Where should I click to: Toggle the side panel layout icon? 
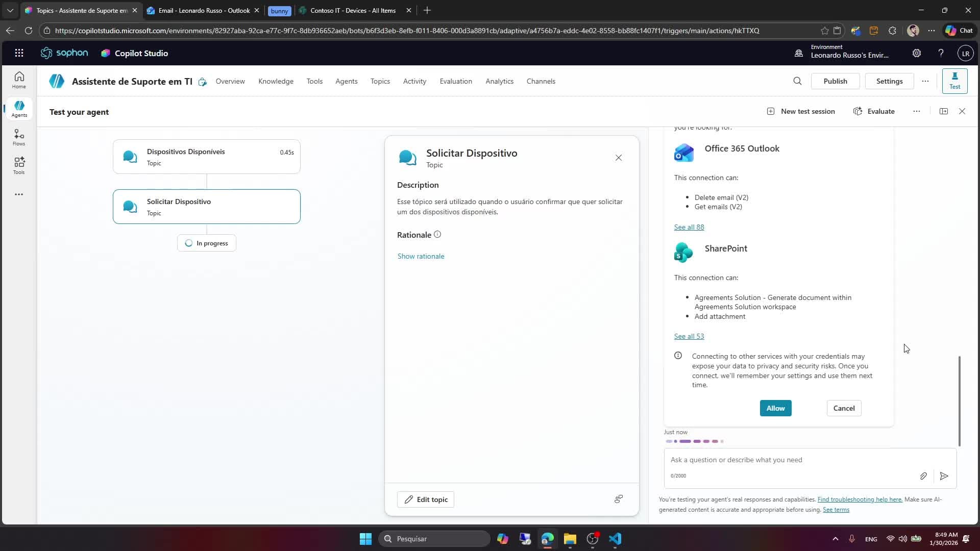(944, 111)
